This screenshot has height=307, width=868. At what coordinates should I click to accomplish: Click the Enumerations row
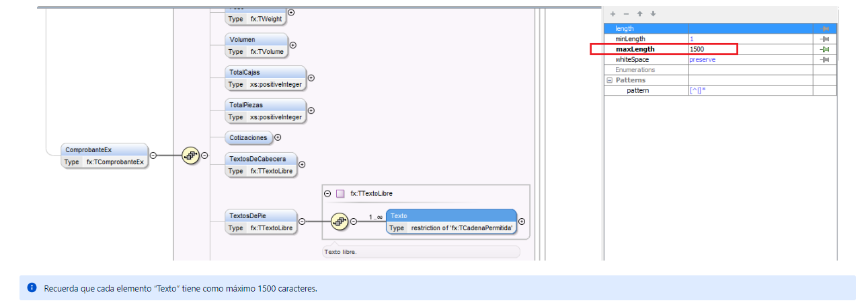720,70
